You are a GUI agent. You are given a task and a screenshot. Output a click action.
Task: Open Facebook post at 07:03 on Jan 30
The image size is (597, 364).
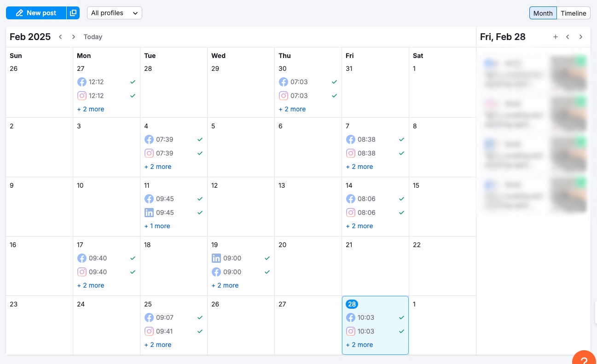(308, 82)
